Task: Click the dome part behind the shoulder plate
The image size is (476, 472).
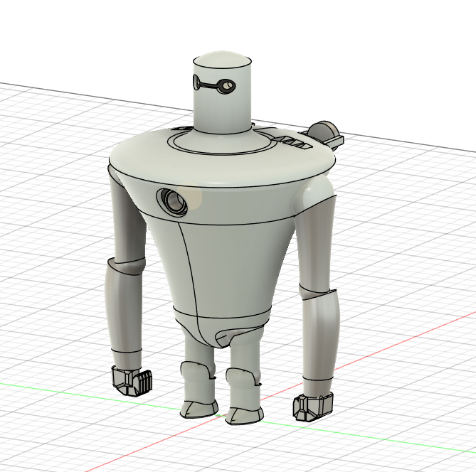Action: tap(324, 135)
